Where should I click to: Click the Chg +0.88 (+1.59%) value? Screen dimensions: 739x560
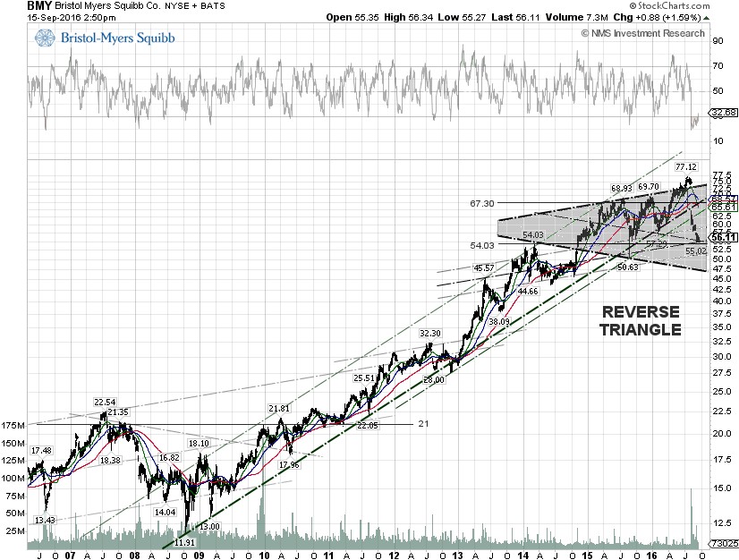coord(657,17)
